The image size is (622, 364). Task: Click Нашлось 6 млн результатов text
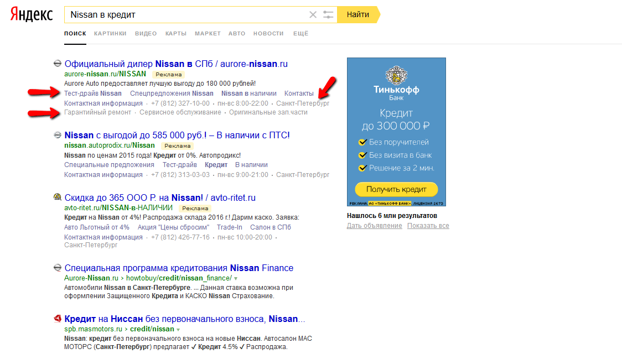pyautogui.click(x=392, y=216)
